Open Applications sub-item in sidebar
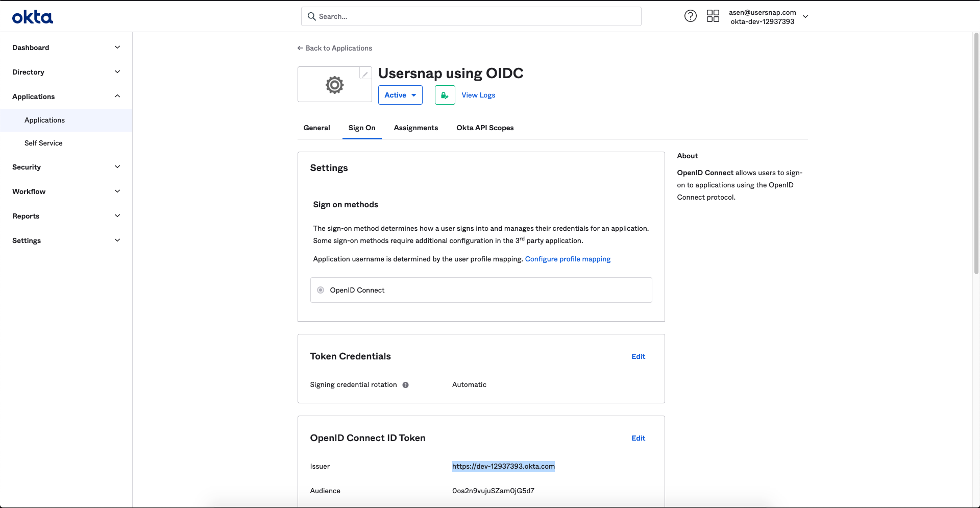The width and height of the screenshot is (980, 508). 66,120
